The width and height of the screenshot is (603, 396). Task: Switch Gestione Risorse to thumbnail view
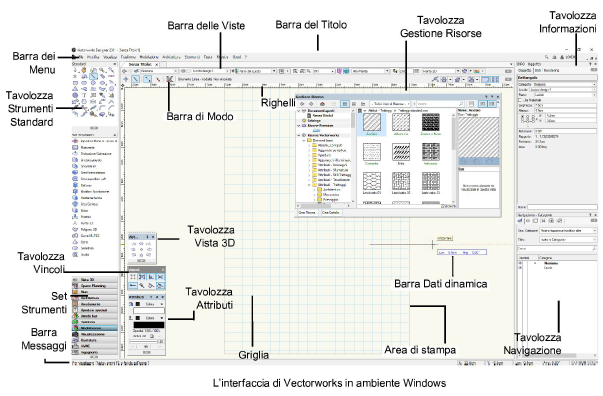345,104
